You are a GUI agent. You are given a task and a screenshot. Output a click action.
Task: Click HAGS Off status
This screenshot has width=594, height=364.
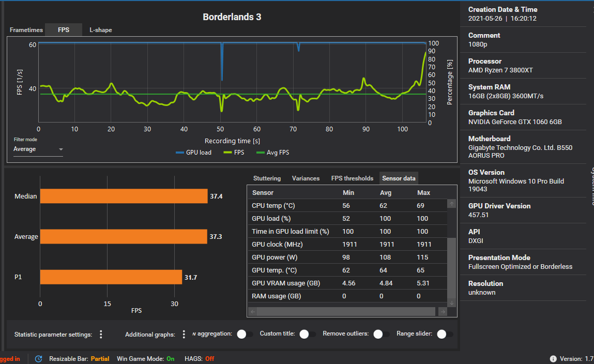[210, 359]
